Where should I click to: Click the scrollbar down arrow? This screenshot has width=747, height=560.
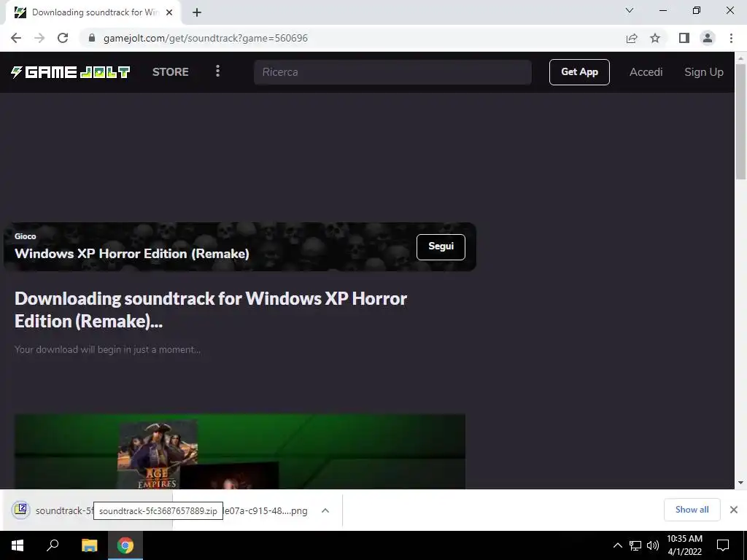[x=740, y=483]
